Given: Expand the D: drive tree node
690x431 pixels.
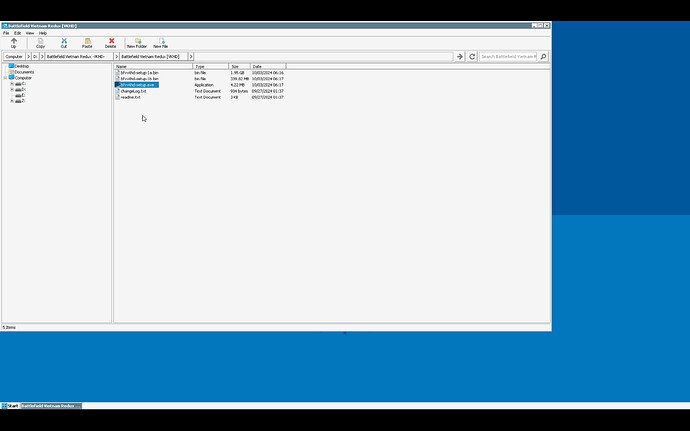Looking at the screenshot, I should point(12,90).
